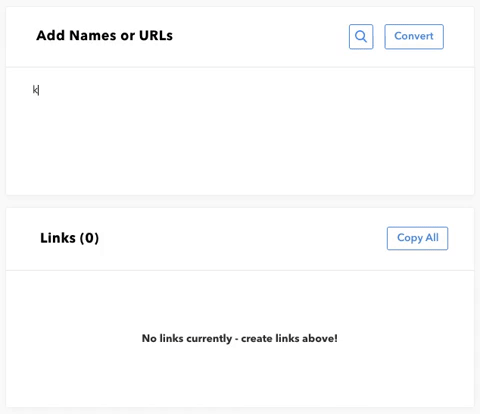Click the zero count beside Links
The image size is (480, 414).
(89, 238)
